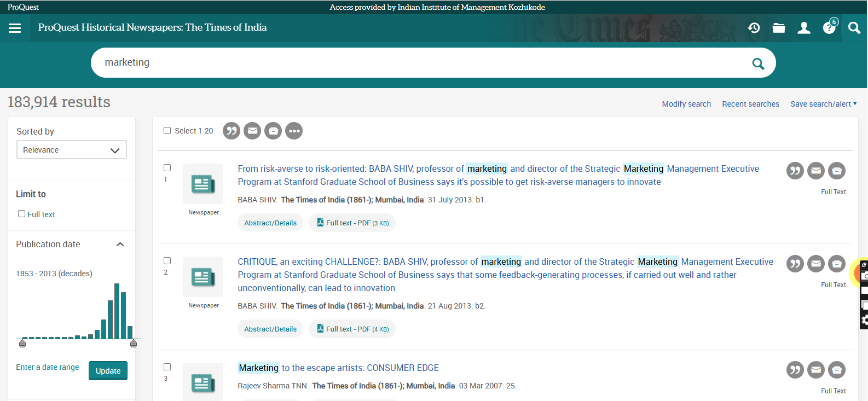Click the magnifier icon in search box
The height and width of the screenshot is (401, 868).
coord(758,63)
